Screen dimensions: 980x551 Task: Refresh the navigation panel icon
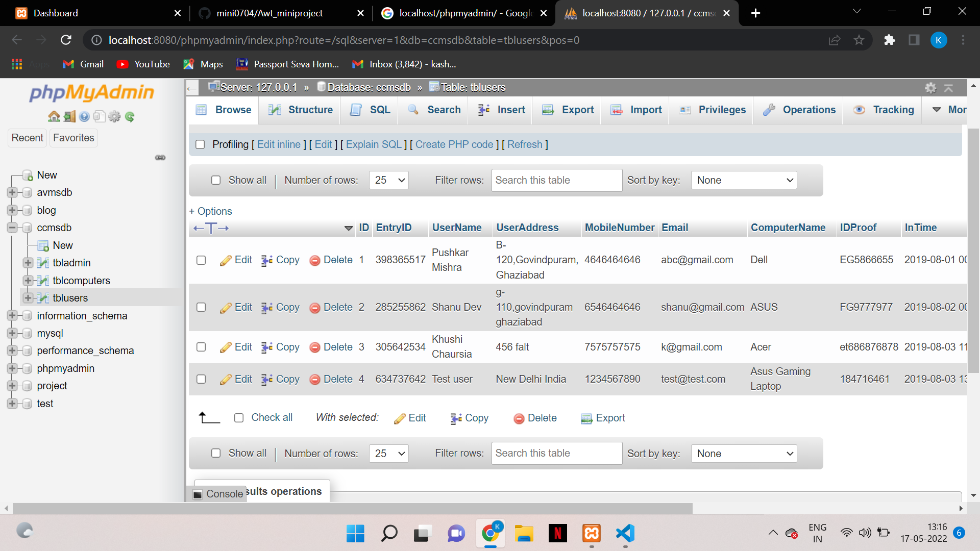(130, 116)
